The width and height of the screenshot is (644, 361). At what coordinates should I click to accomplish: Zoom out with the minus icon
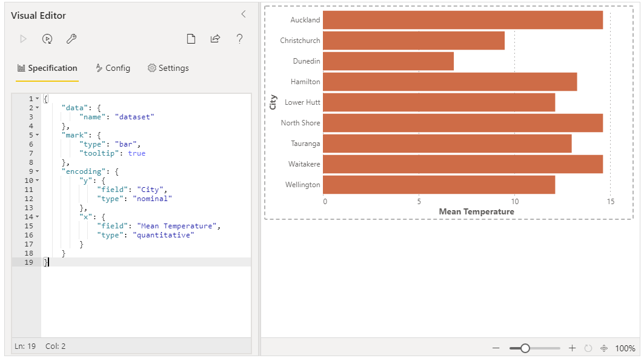point(496,348)
